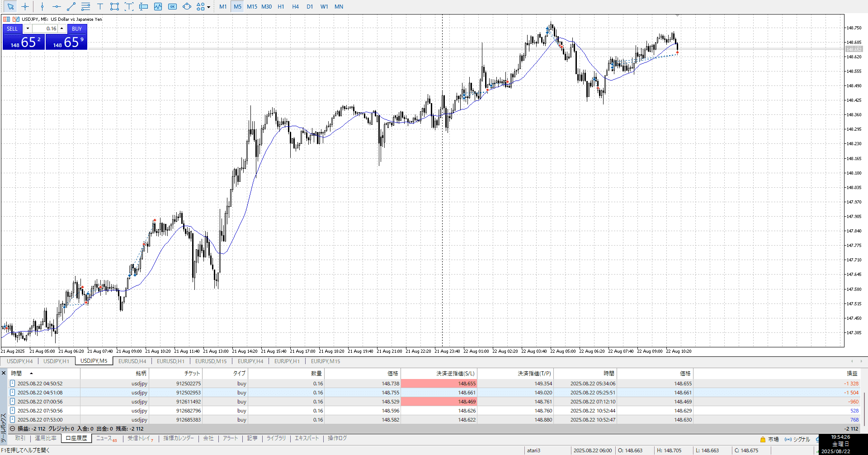The height and width of the screenshot is (455, 868).
Task: Click the market bag icon
Action: 763,439
